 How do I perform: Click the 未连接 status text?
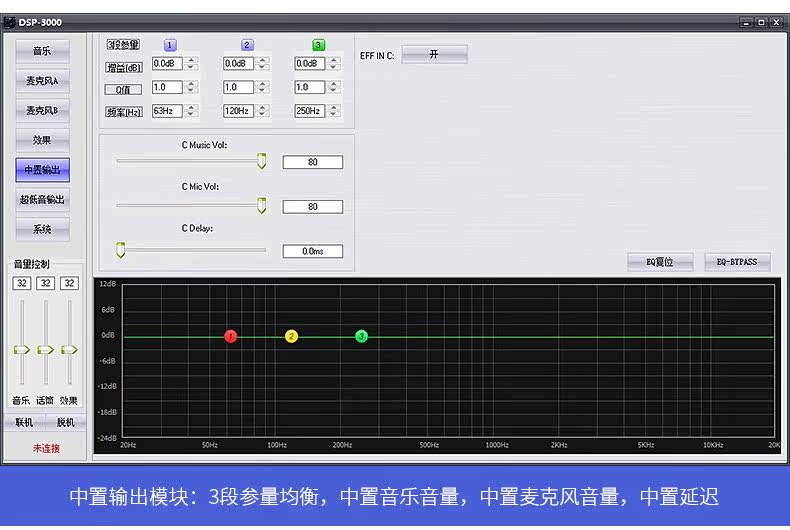[x=46, y=448]
